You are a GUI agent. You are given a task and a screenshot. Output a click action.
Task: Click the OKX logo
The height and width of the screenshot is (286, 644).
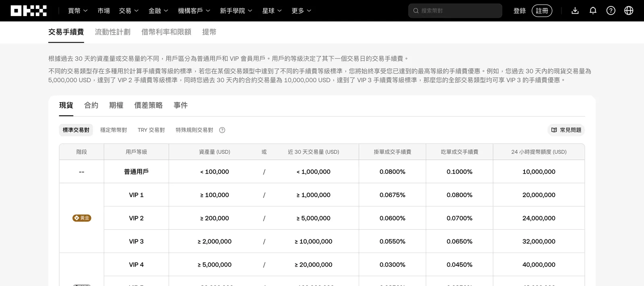tap(29, 11)
